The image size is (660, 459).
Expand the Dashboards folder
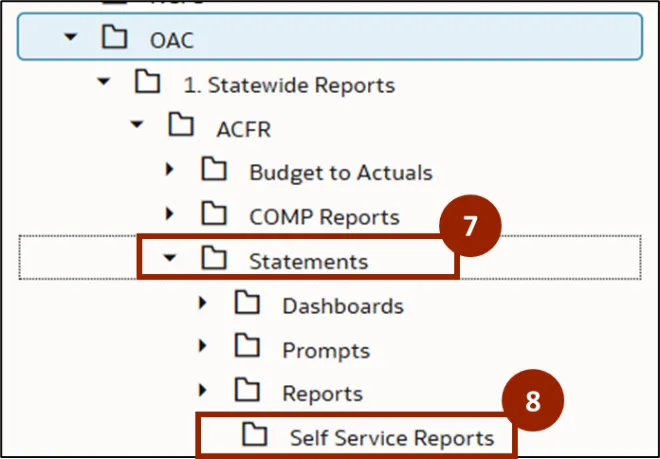(203, 303)
